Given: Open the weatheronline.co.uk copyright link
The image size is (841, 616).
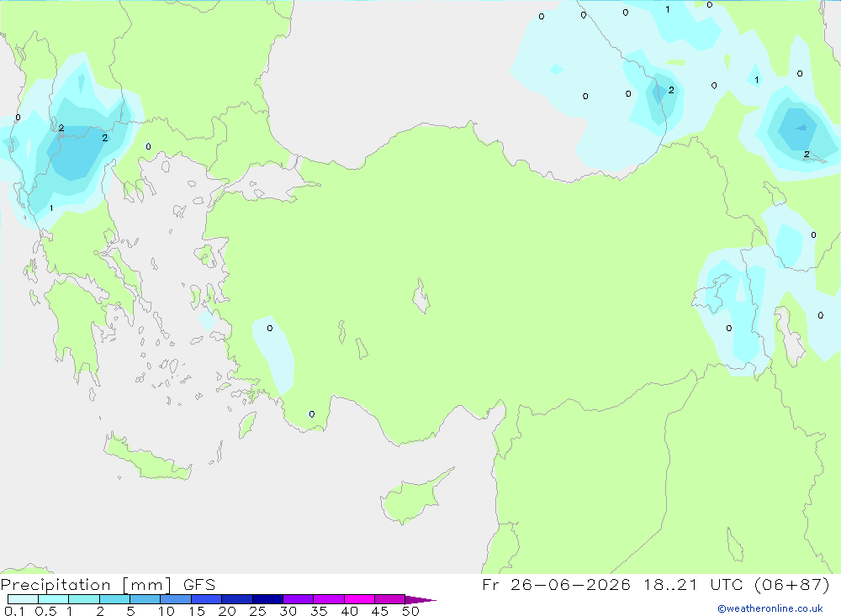Looking at the screenshot, I should (x=770, y=608).
